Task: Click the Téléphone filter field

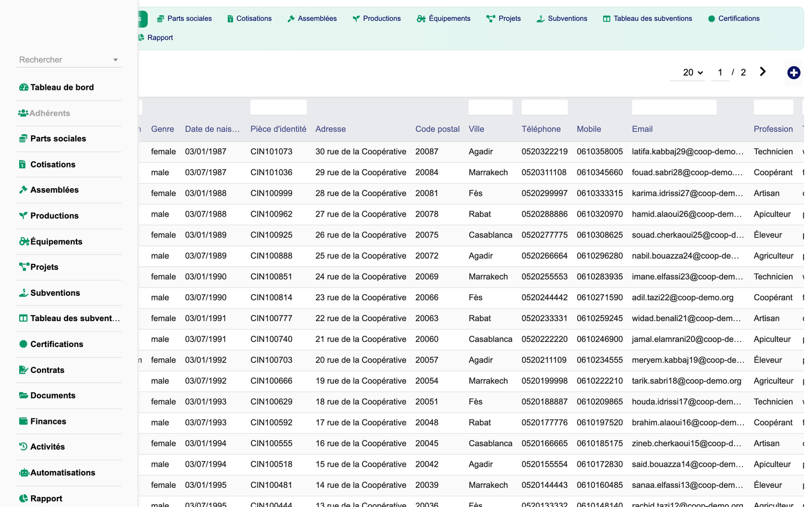Action: click(545, 107)
